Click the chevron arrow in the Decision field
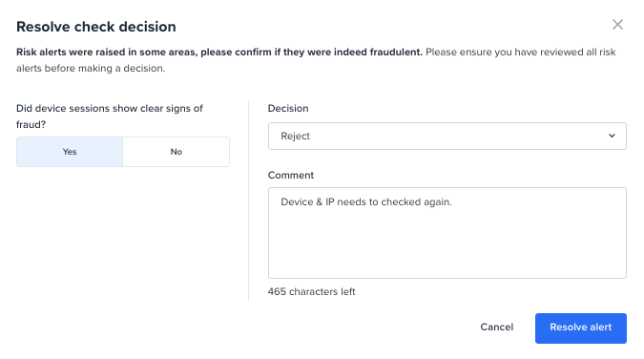 (612, 136)
